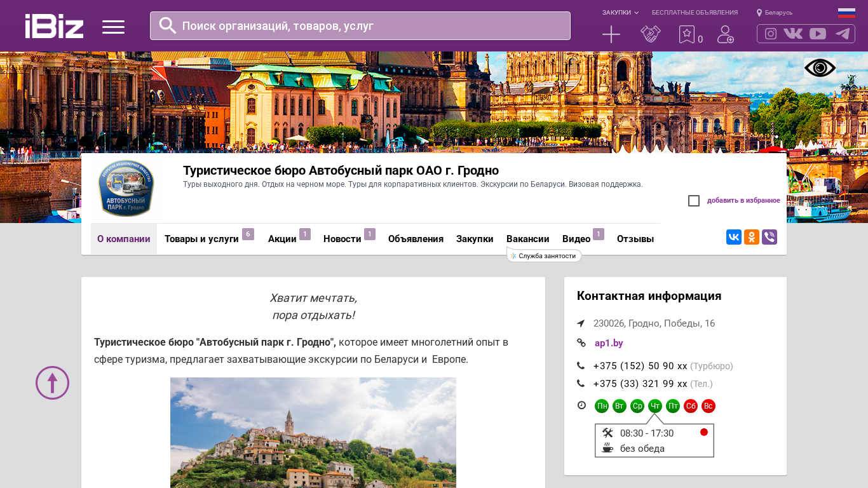Image resolution: width=868 pixels, height=488 pixels.
Task: Select Saturday (Сб) working hours circle
Action: tap(691, 406)
